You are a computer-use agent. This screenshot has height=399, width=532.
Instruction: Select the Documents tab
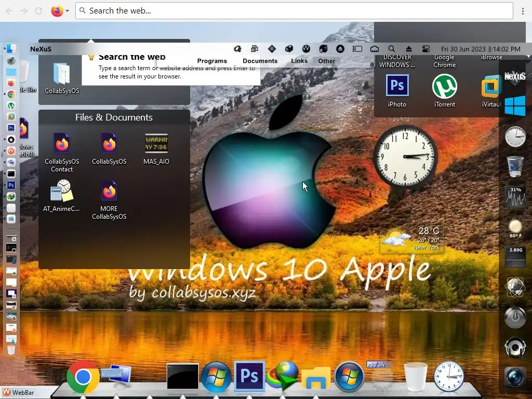(260, 61)
